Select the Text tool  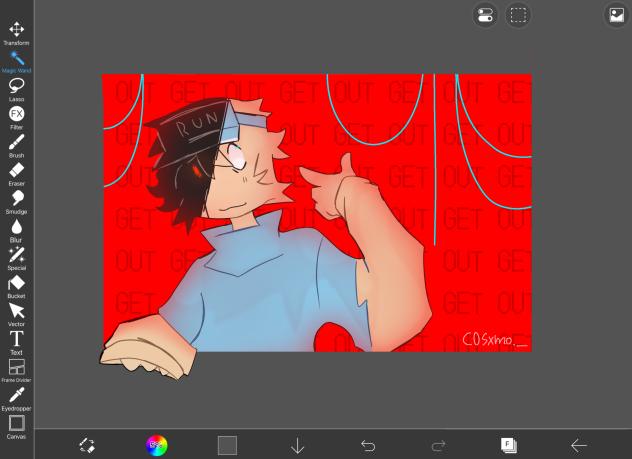tap(17, 343)
